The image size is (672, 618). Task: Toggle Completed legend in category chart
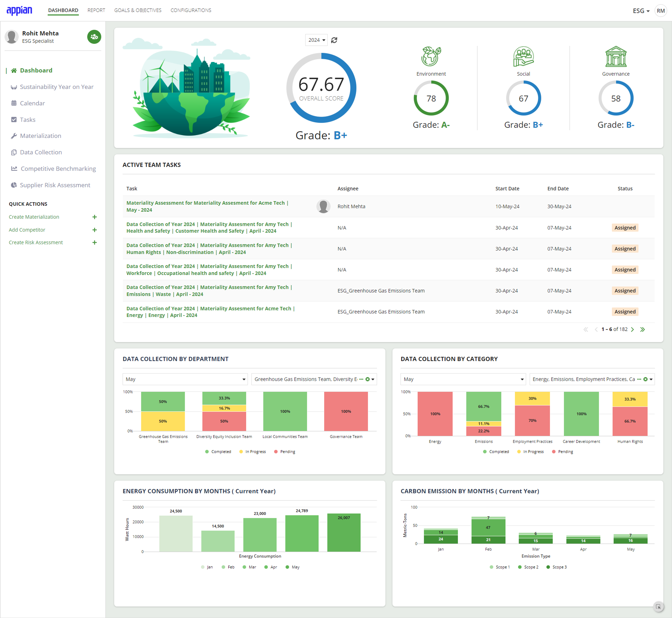(496, 452)
